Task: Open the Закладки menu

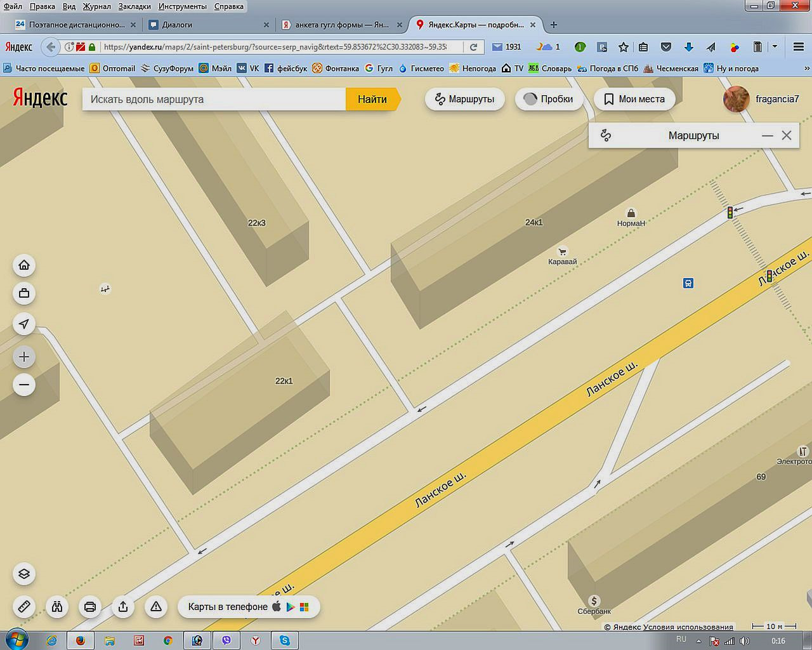Action: tap(134, 6)
